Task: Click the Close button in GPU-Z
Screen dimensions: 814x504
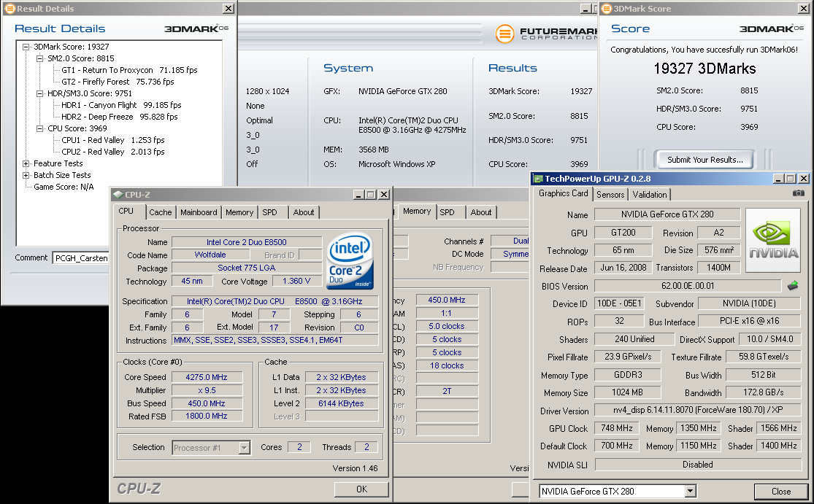Action: pyautogui.click(x=780, y=492)
